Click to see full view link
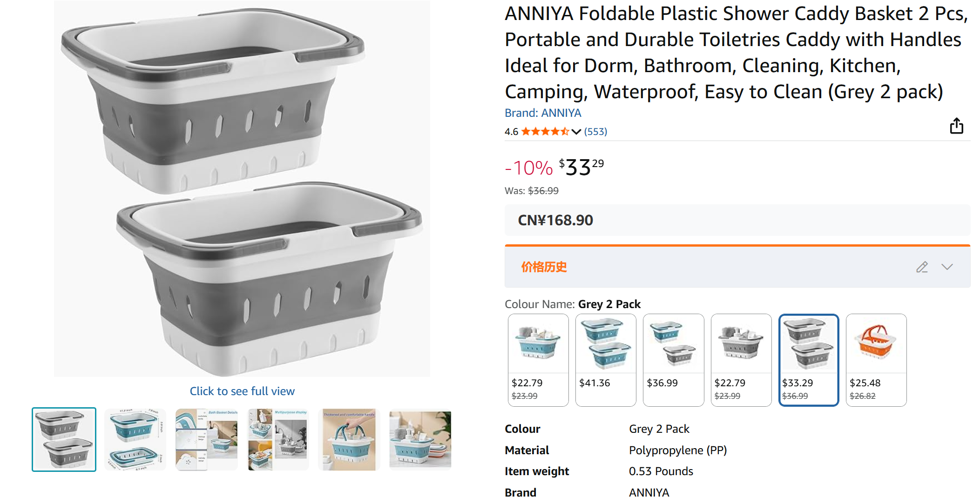Screen dimensions: 980x504 pyautogui.click(x=242, y=391)
